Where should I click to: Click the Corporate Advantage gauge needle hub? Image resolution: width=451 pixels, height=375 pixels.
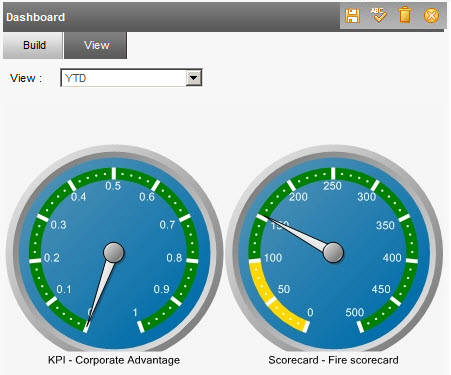point(114,252)
